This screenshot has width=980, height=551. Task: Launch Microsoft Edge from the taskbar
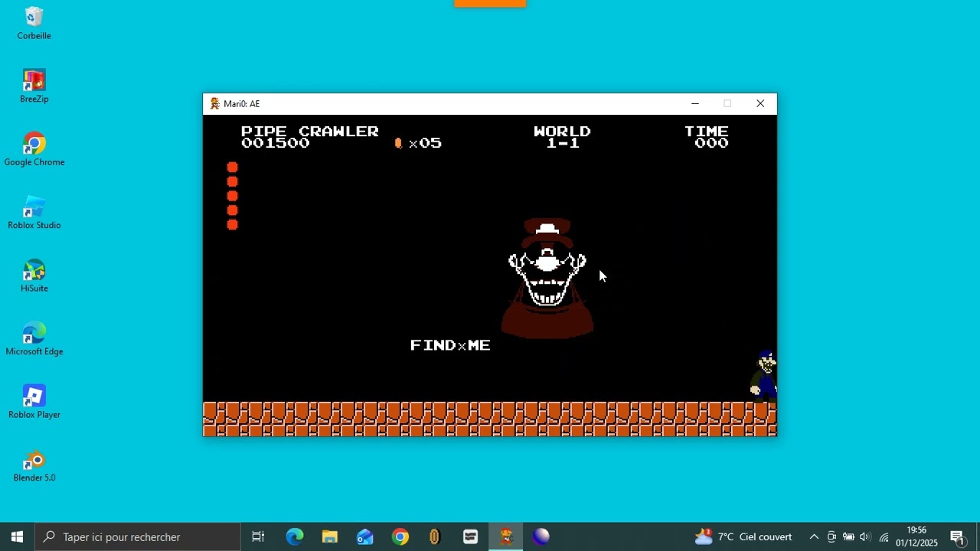point(295,537)
